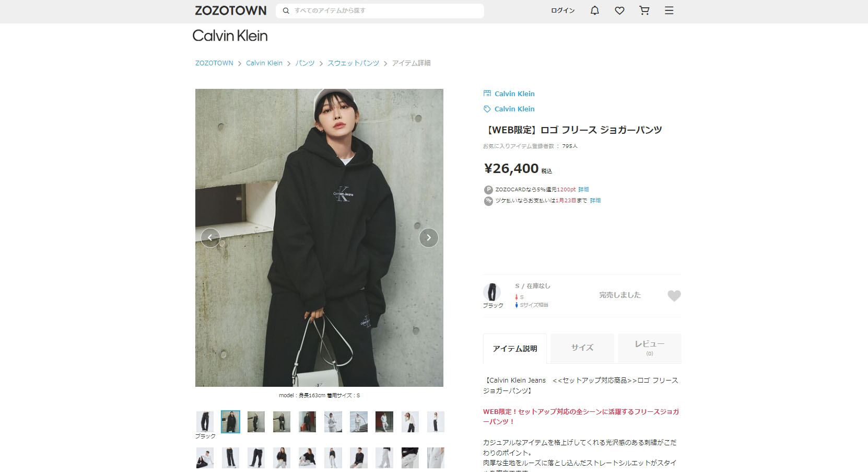Open the hamburger menu icon

[x=669, y=10]
